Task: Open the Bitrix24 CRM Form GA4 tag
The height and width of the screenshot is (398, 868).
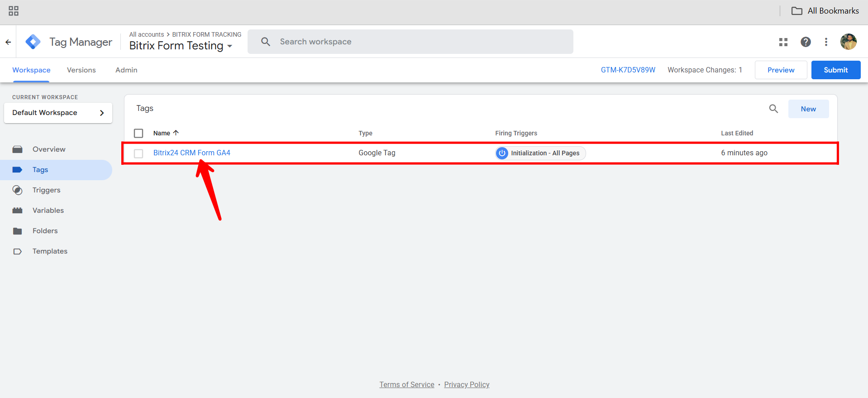Action: coord(192,153)
